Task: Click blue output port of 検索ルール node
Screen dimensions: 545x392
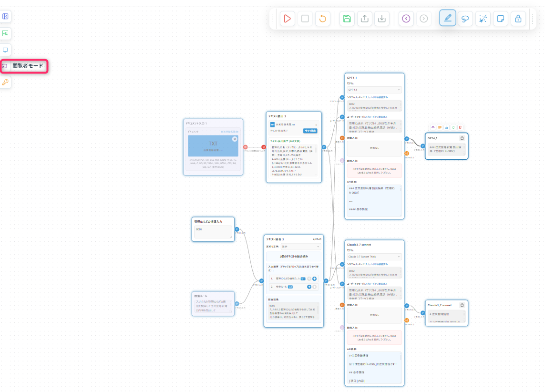Action: pyautogui.click(x=237, y=304)
